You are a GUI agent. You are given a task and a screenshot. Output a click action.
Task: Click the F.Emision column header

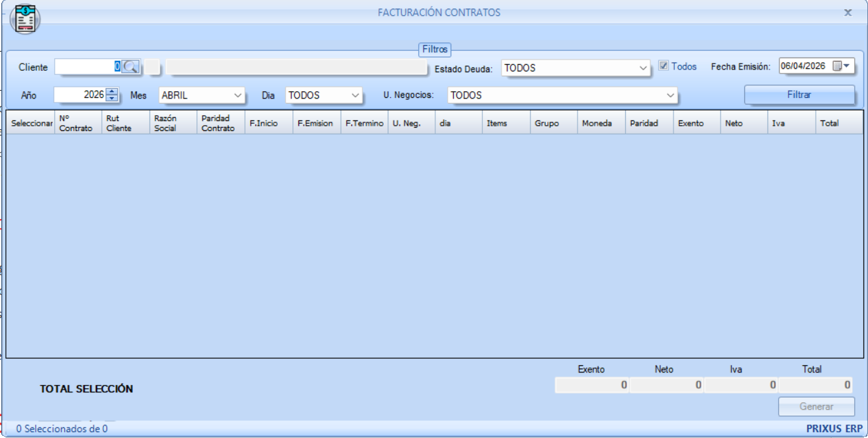[316, 123]
